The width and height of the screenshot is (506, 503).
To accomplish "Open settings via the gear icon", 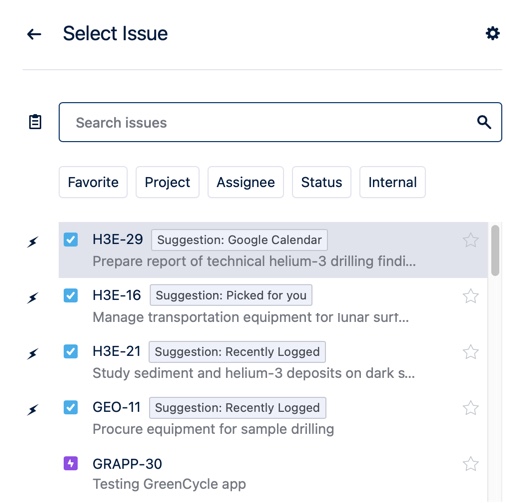I will (x=492, y=33).
